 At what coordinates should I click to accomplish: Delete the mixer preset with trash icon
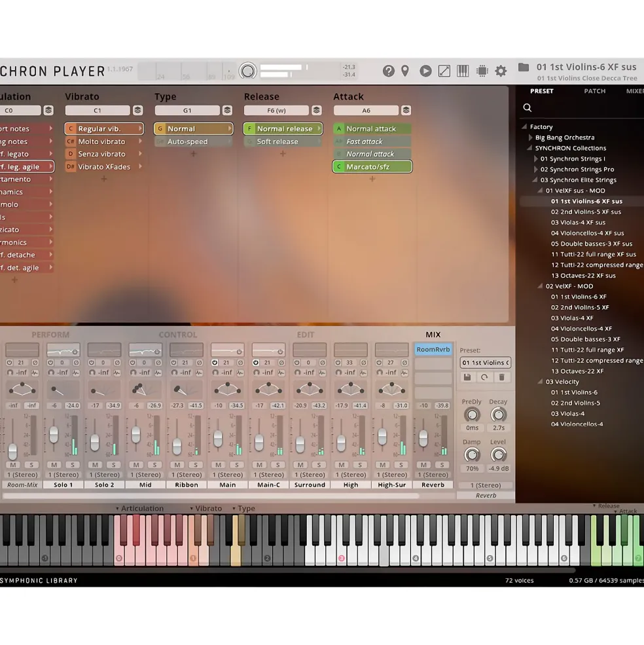pyautogui.click(x=502, y=377)
